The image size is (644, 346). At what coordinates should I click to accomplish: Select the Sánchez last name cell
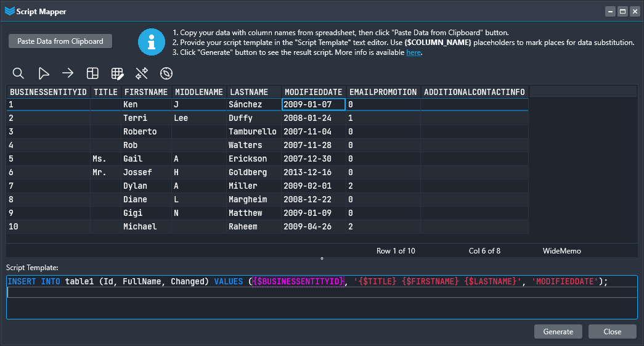(x=253, y=104)
